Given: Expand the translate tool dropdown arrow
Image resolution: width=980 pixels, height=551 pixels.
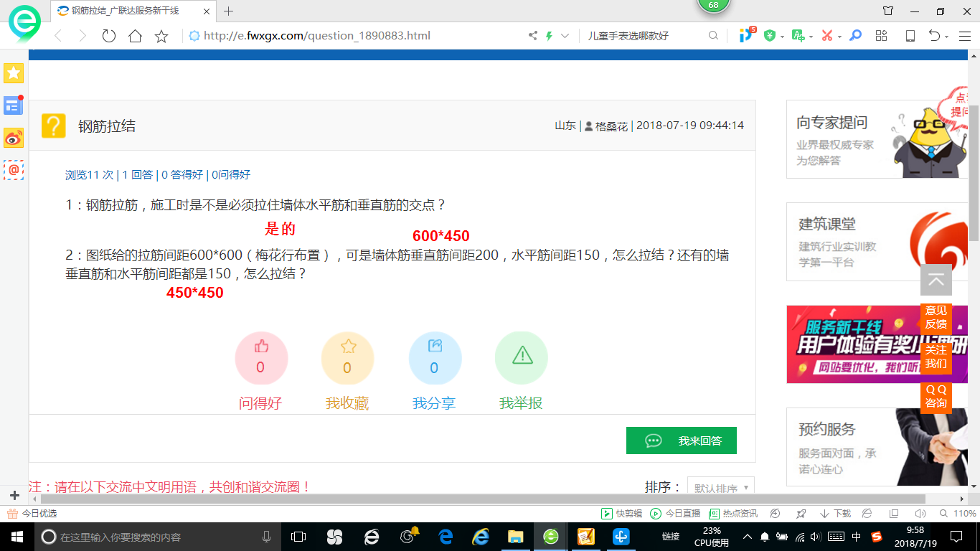Looking at the screenshot, I should [x=811, y=36].
